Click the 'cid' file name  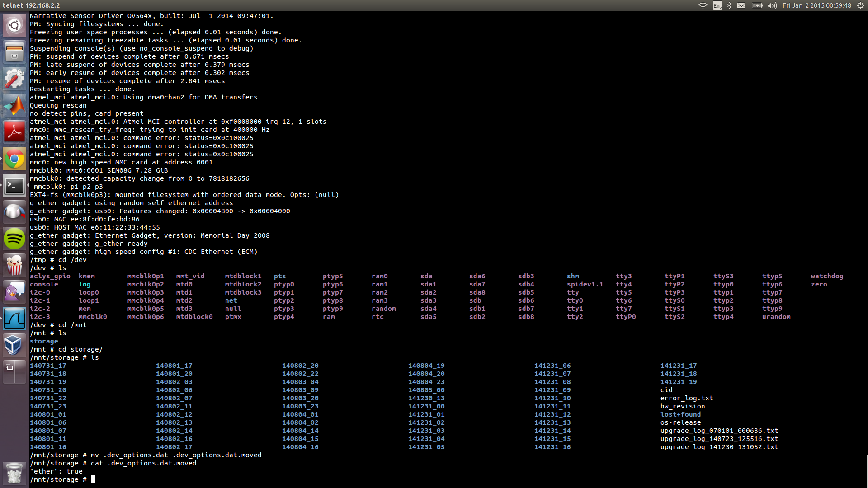click(x=666, y=390)
